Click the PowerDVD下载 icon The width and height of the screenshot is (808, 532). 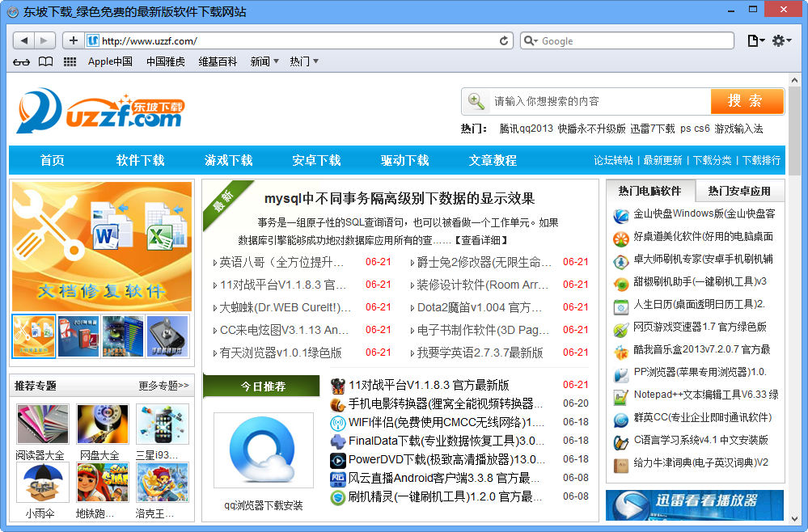(x=337, y=460)
